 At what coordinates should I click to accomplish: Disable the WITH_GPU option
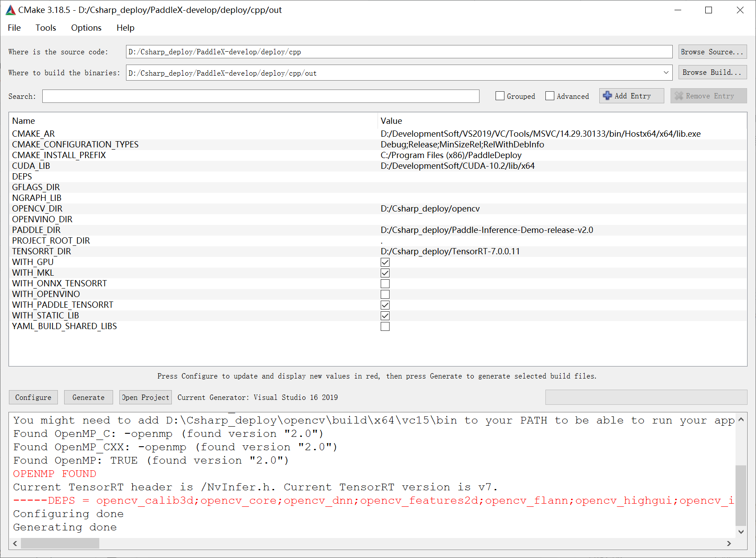tap(385, 262)
